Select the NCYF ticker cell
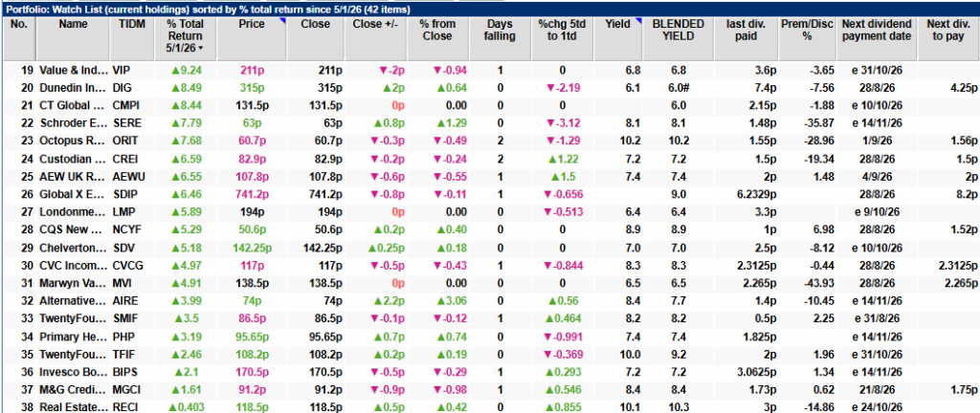 coord(128,228)
